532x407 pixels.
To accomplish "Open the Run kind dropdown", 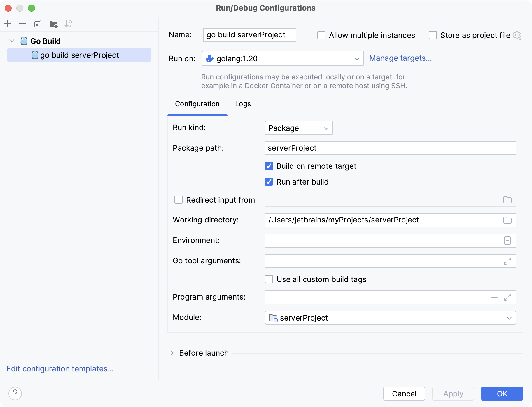I will pos(298,128).
